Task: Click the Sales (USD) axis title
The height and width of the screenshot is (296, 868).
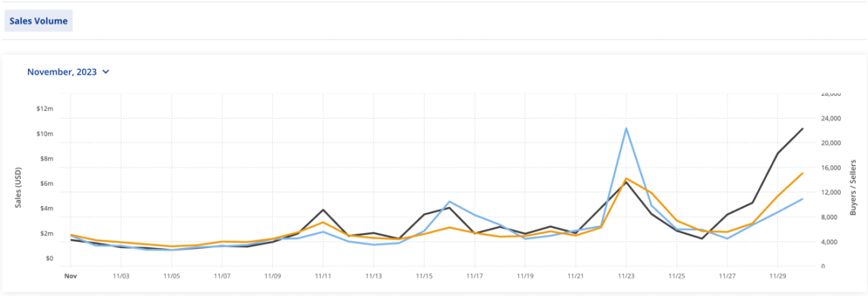Action: pyautogui.click(x=18, y=186)
